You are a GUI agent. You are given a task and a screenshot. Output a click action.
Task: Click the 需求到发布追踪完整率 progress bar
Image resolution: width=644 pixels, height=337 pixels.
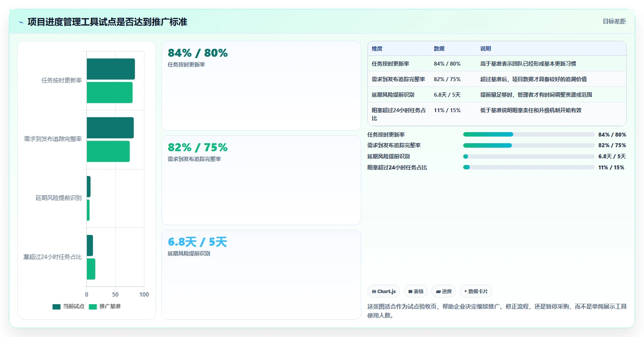[529, 145]
